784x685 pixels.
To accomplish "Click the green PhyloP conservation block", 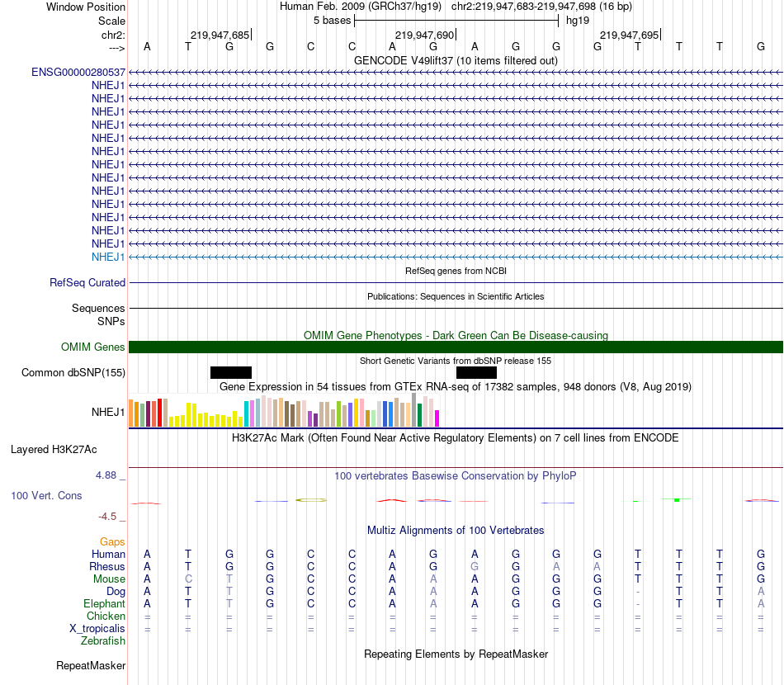I will (x=677, y=500).
